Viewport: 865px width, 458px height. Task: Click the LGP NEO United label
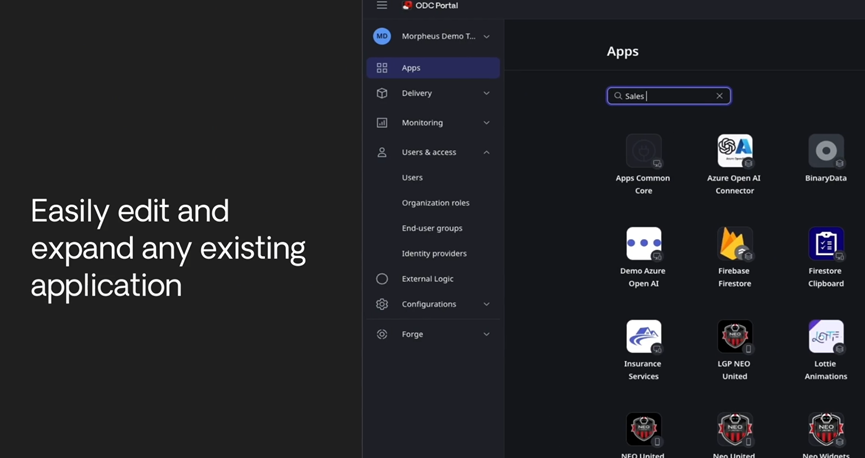[x=734, y=370]
